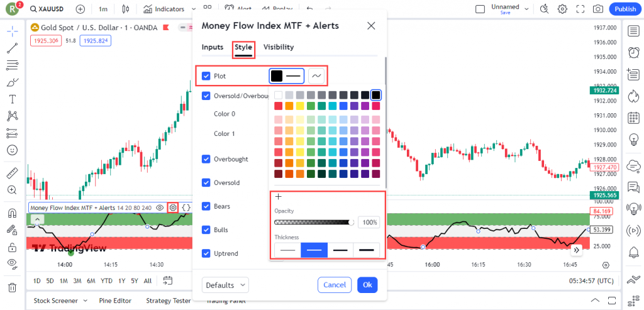Open the hotlists flame icon
644x310 pixels.
coord(633,96)
